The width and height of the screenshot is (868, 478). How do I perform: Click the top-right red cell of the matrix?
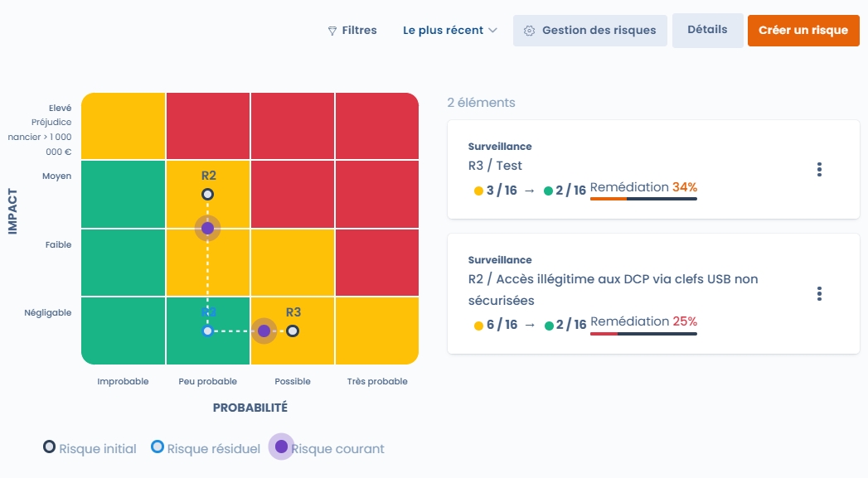coord(376,127)
